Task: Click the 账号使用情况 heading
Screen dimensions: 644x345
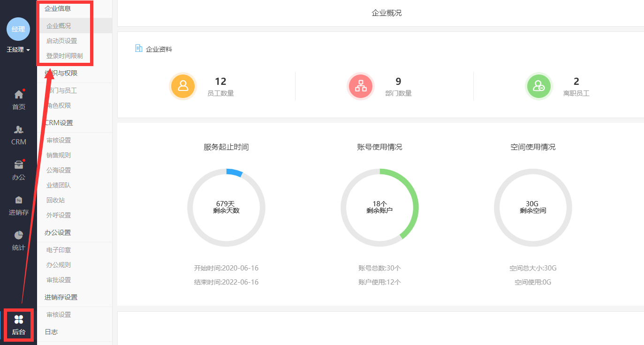Action: click(x=379, y=147)
